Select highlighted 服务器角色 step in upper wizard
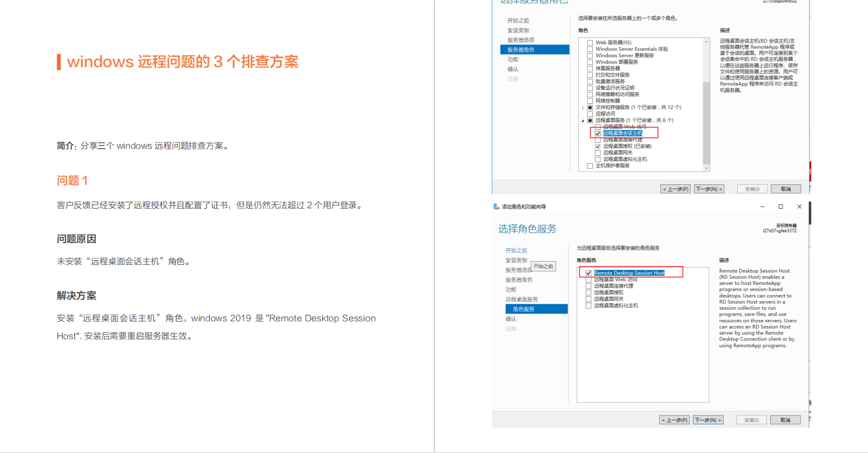 tap(535, 50)
